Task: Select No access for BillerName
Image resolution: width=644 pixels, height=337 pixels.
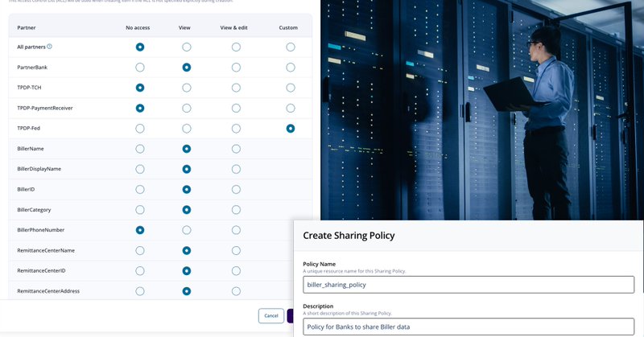Action: coord(140,149)
